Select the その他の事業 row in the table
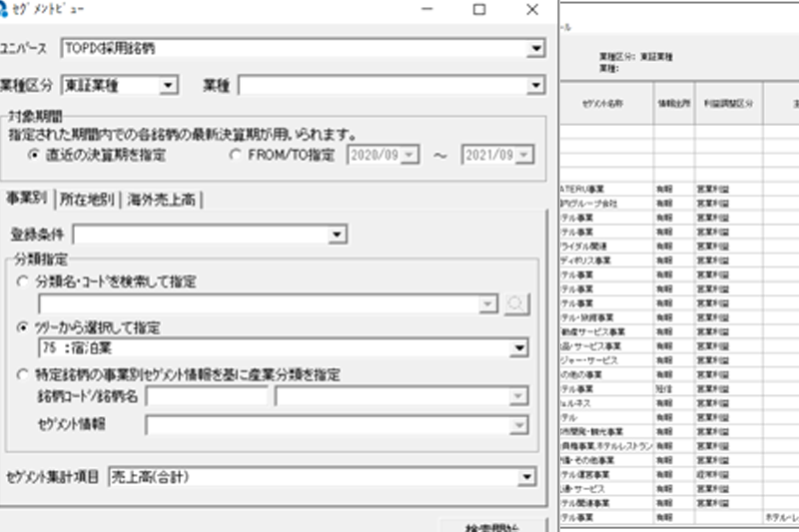 point(679,374)
